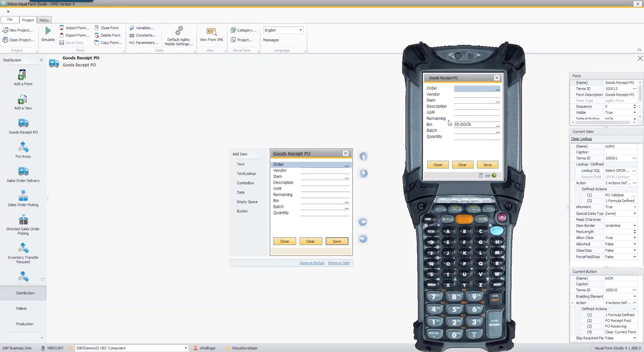Viewport: 644px width, 352px height.
Task: Click the move up arrow icon
Action: click(363, 157)
